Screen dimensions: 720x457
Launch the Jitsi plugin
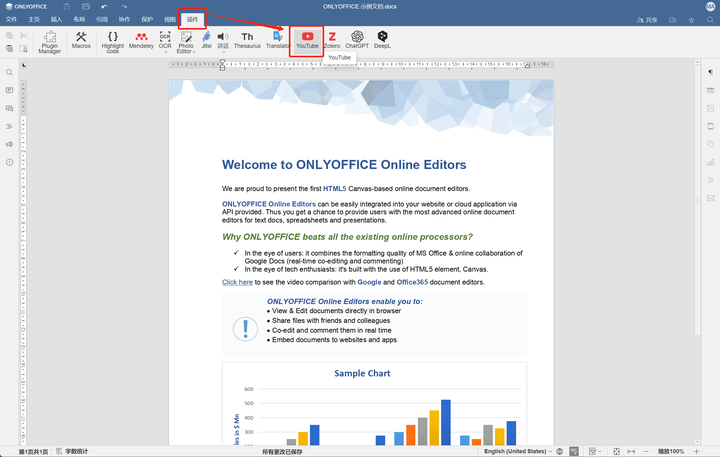point(207,40)
